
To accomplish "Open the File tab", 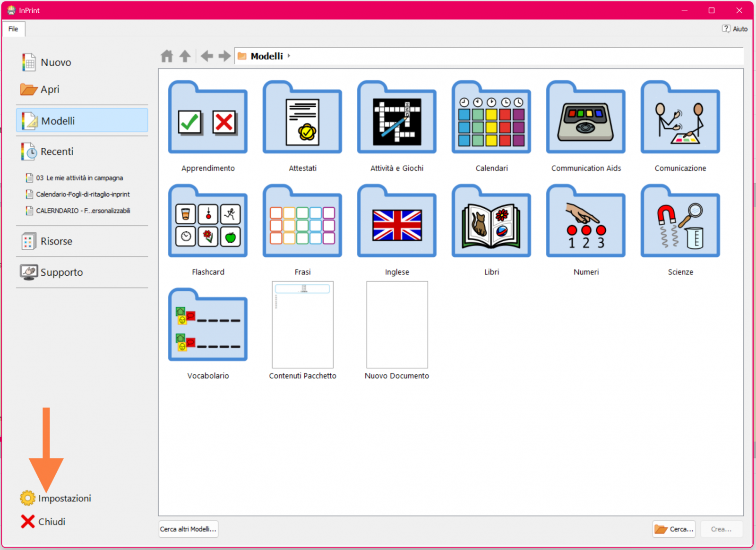I will (x=13, y=29).
